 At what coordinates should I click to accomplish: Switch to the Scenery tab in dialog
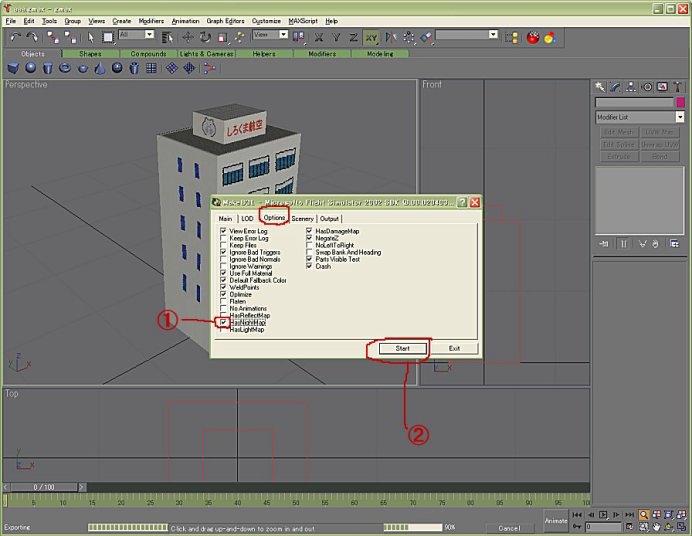coord(303,218)
